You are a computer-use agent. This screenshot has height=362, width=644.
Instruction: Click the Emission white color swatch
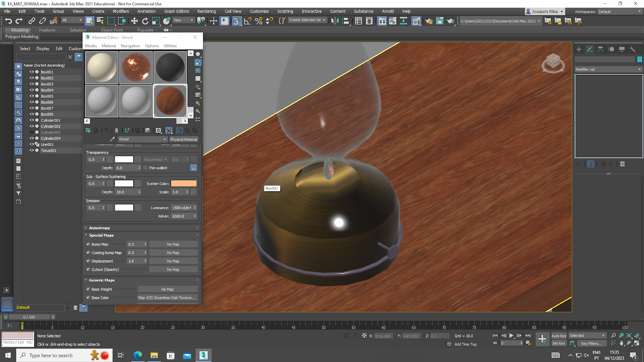click(x=124, y=208)
